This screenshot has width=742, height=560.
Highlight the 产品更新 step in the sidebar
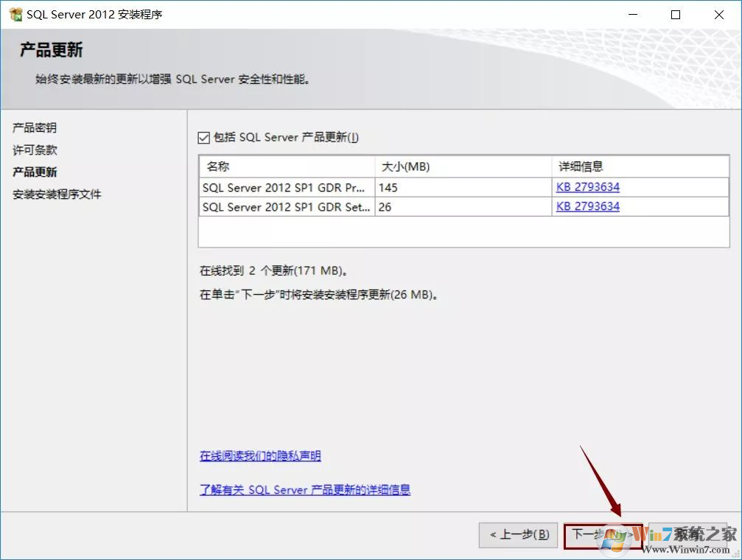click(32, 172)
